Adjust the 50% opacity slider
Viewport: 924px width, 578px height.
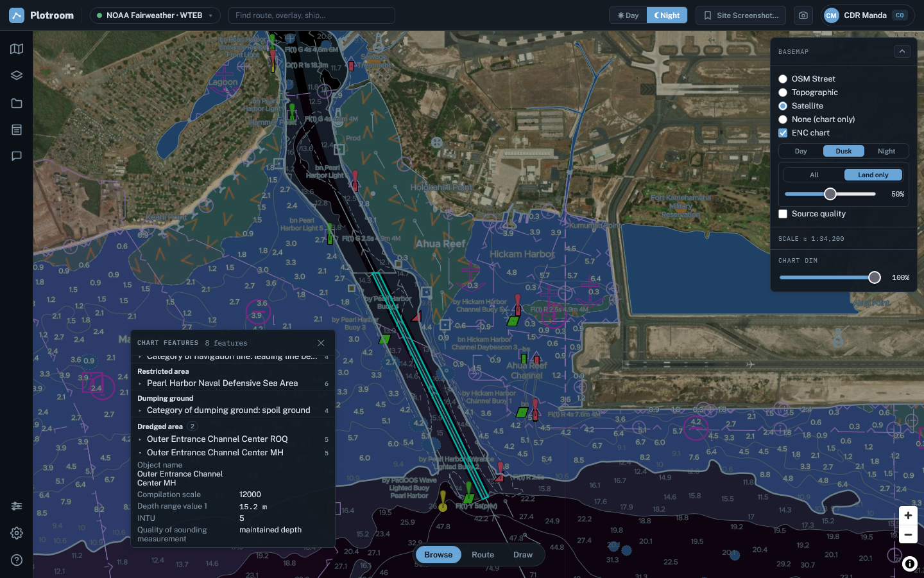coord(830,194)
